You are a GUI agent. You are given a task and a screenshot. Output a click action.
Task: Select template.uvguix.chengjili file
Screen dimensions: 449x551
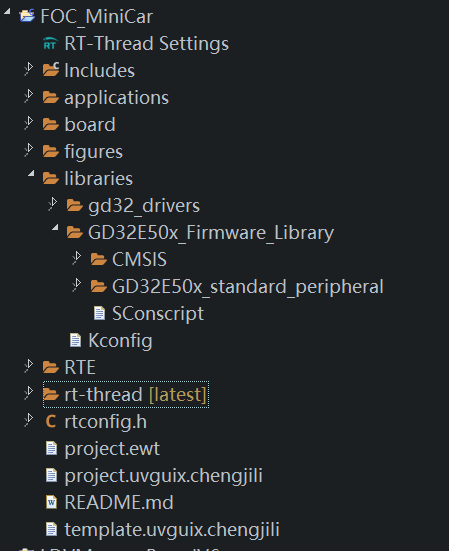pos(162,529)
